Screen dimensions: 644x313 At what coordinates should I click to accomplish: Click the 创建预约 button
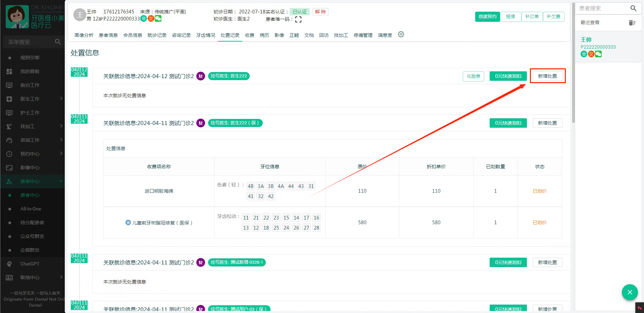(487, 16)
